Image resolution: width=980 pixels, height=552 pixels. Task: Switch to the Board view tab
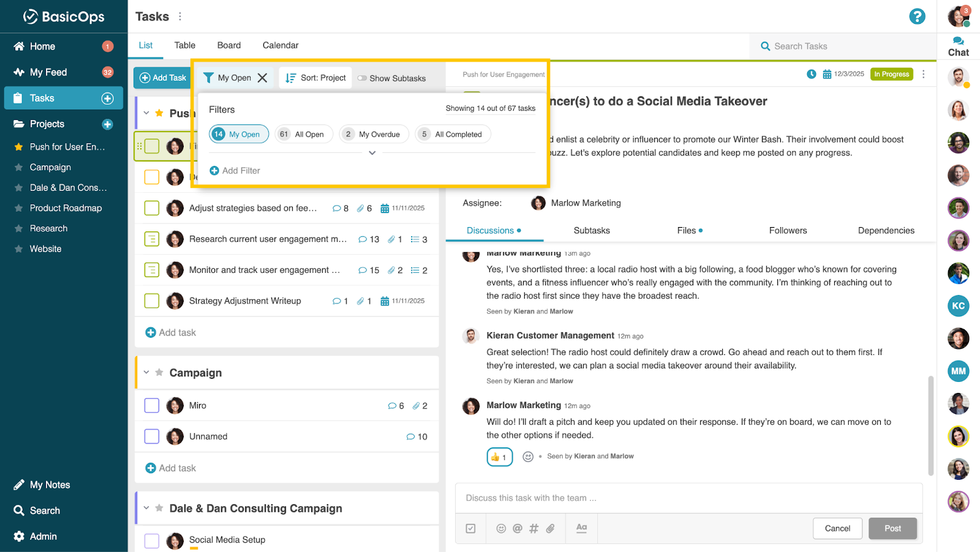[x=228, y=45]
